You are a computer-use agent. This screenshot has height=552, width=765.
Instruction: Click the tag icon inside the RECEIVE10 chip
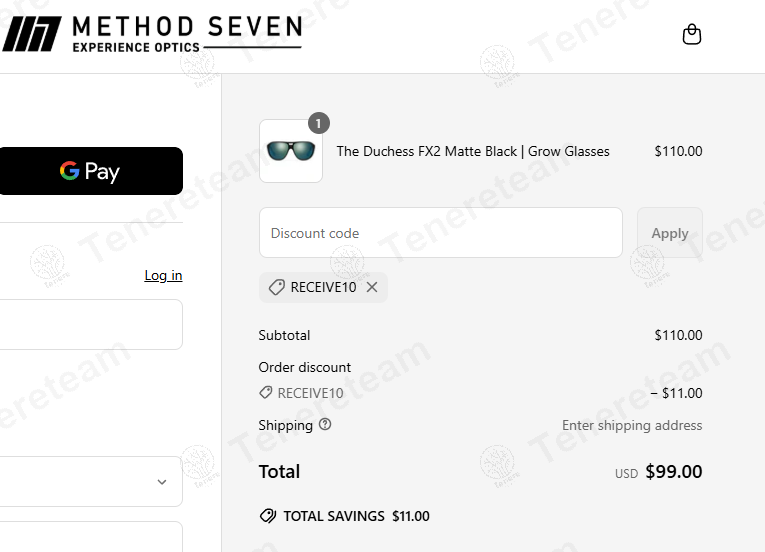[x=276, y=287]
